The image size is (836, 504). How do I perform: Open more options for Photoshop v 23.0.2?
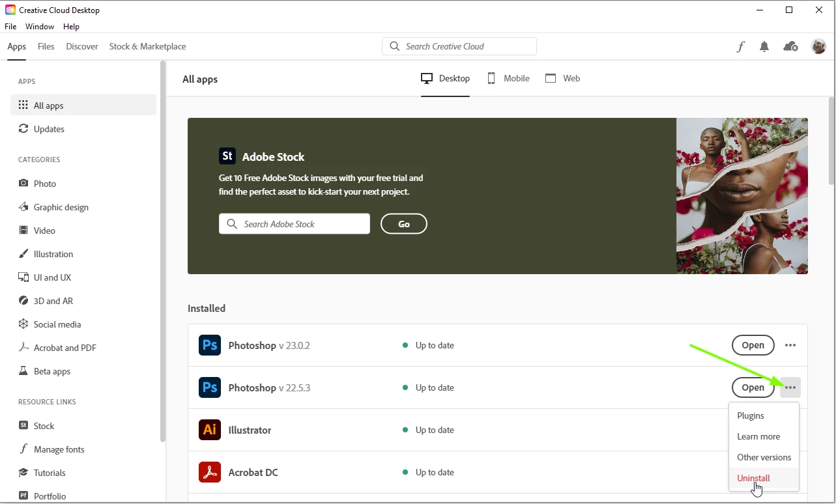[x=790, y=345]
